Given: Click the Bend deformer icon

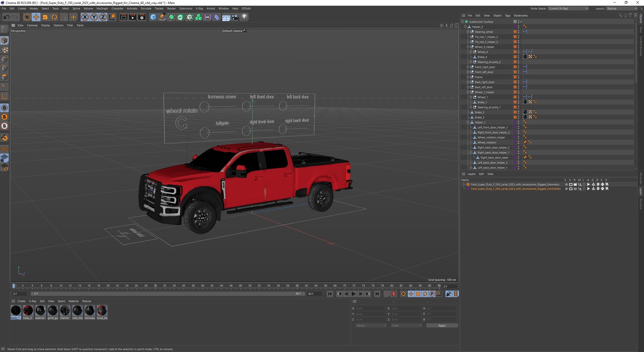Looking at the screenshot, I should (x=217, y=17).
